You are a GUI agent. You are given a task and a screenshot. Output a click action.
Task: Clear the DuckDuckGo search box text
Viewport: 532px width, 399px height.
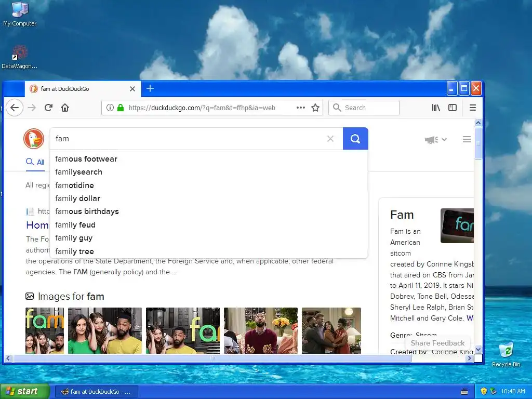point(330,138)
